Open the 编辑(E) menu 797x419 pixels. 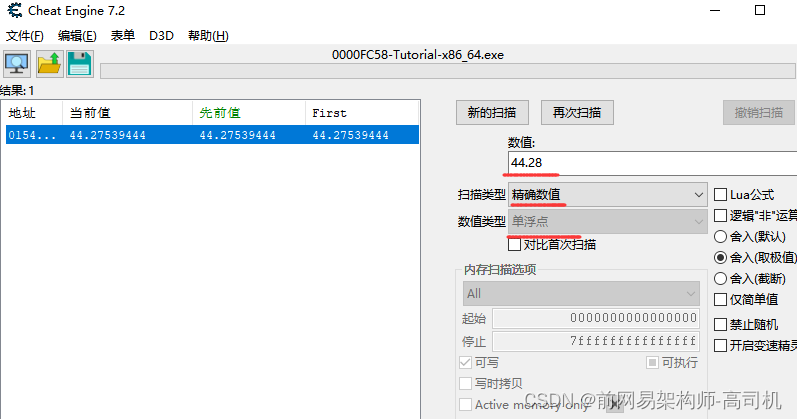click(x=77, y=36)
